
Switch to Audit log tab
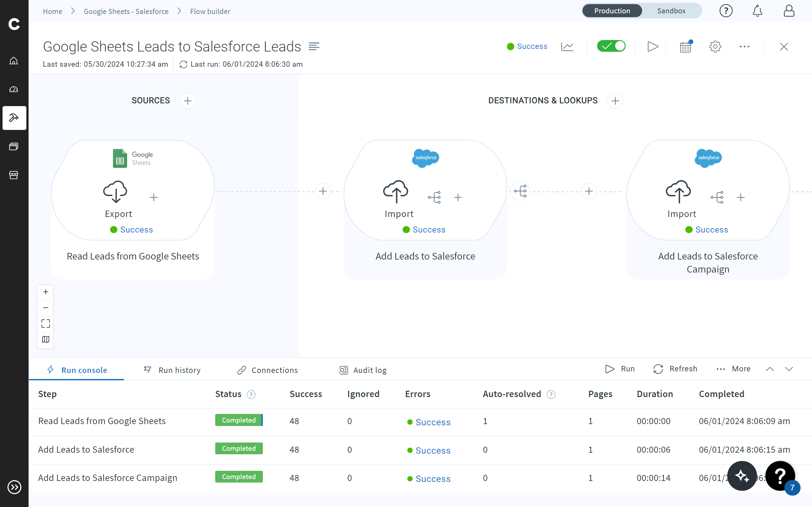pos(363,370)
